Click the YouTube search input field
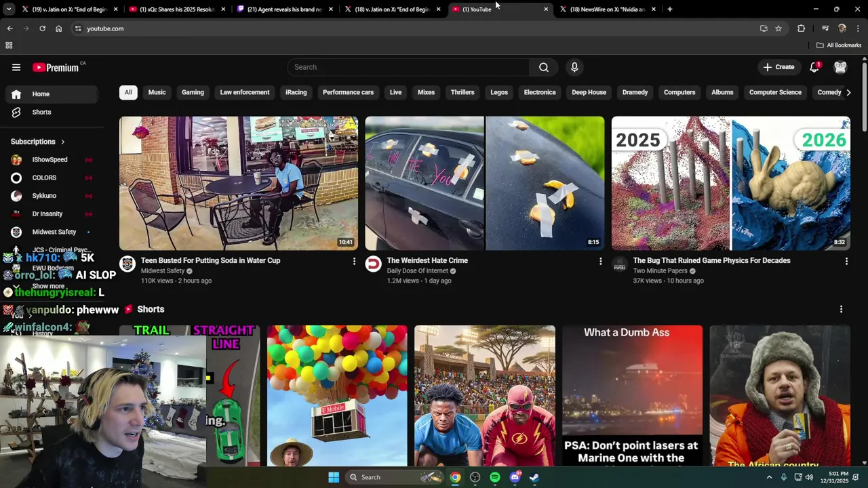Screen dimensions: 868x488 [x=409, y=67]
